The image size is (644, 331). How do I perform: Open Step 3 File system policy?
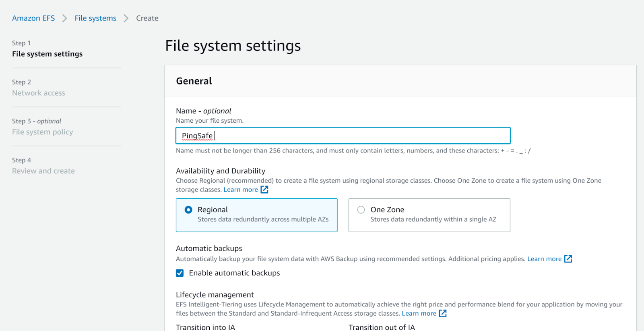[x=43, y=132]
